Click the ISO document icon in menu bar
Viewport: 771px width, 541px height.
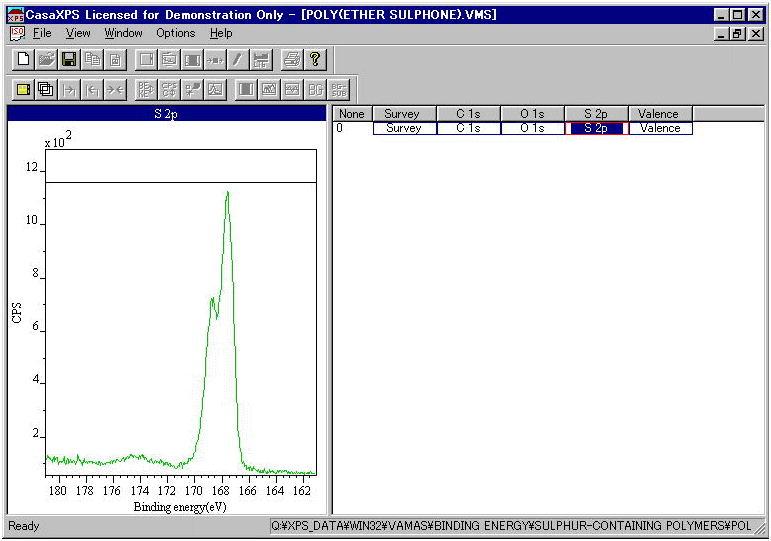pyautogui.click(x=17, y=33)
